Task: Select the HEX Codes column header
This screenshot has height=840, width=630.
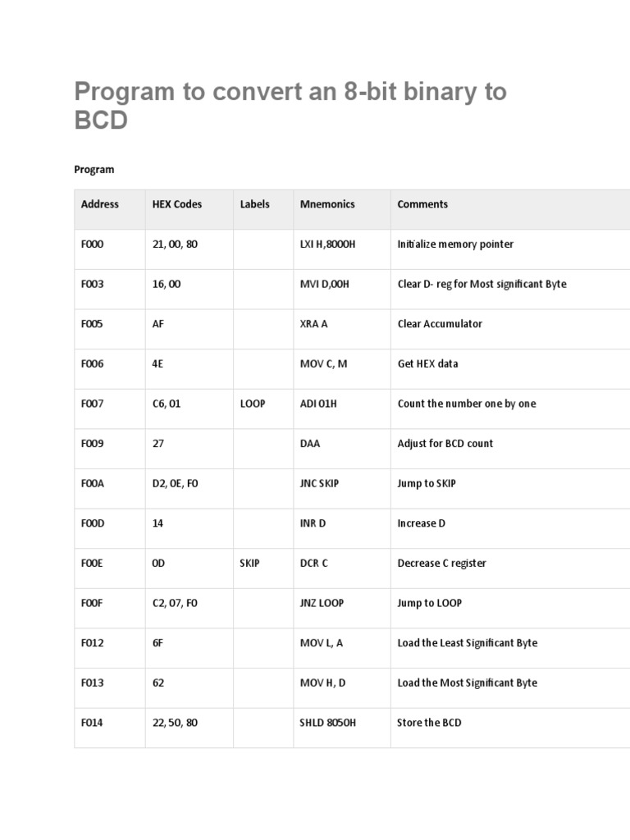Action: (177, 204)
